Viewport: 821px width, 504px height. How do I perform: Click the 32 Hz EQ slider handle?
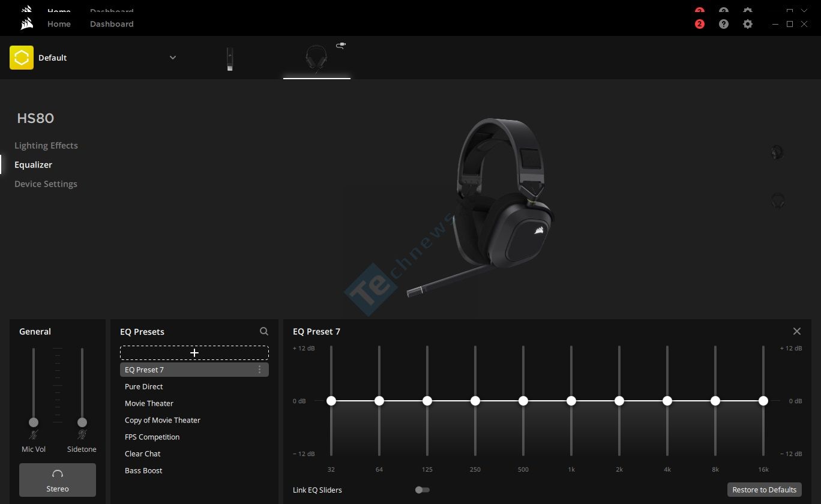331,401
